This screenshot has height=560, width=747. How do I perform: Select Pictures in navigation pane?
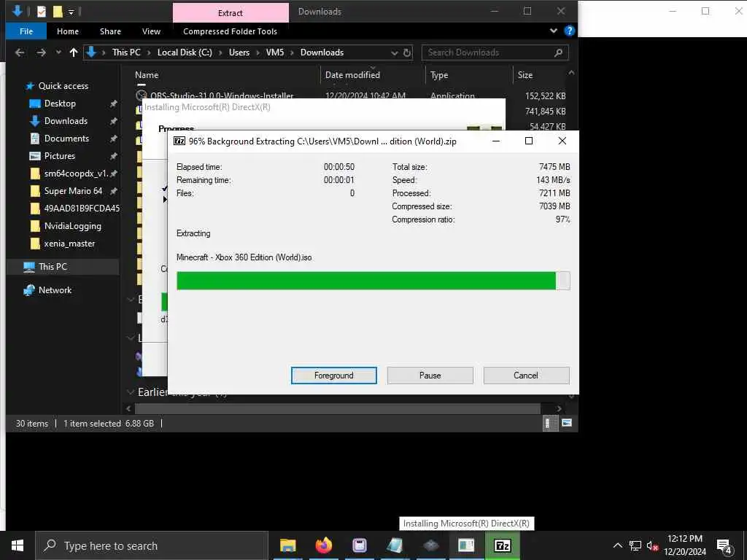click(x=59, y=156)
